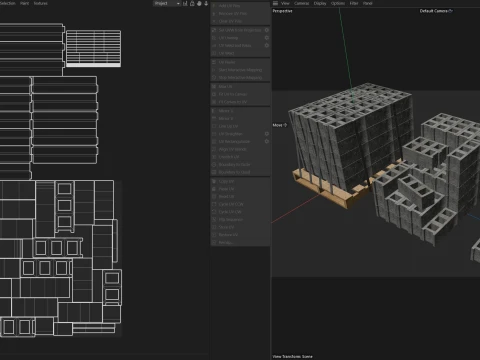Click the Align UV Islands icon
The height and width of the screenshot is (360, 480).
(214, 149)
